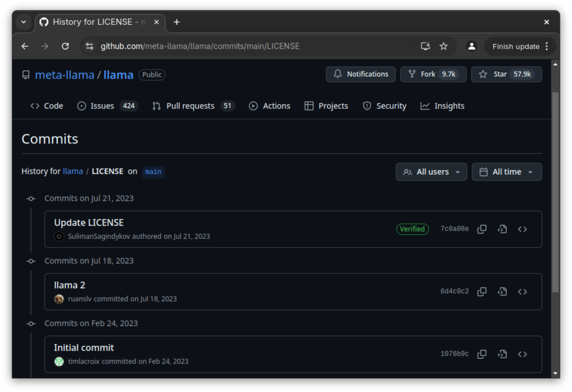Open site information icon in address bar
572x392 pixels.
coord(90,46)
